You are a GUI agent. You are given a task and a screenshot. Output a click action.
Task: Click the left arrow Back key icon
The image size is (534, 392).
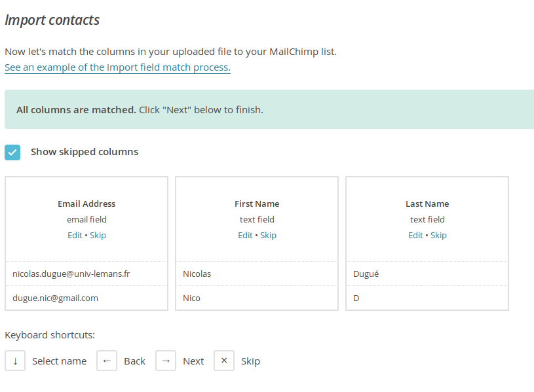(107, 361)
